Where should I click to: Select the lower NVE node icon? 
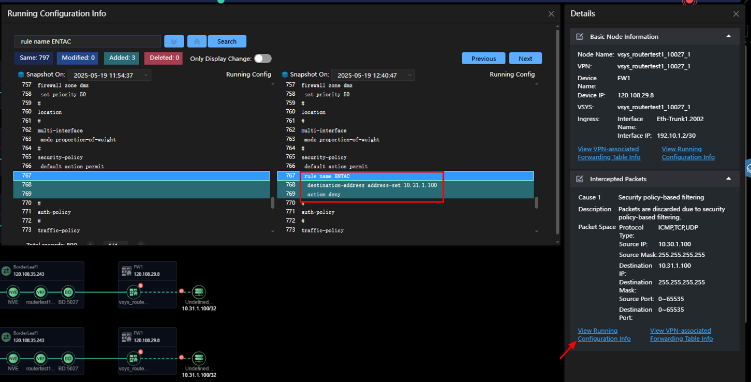[x=13, y=358]
